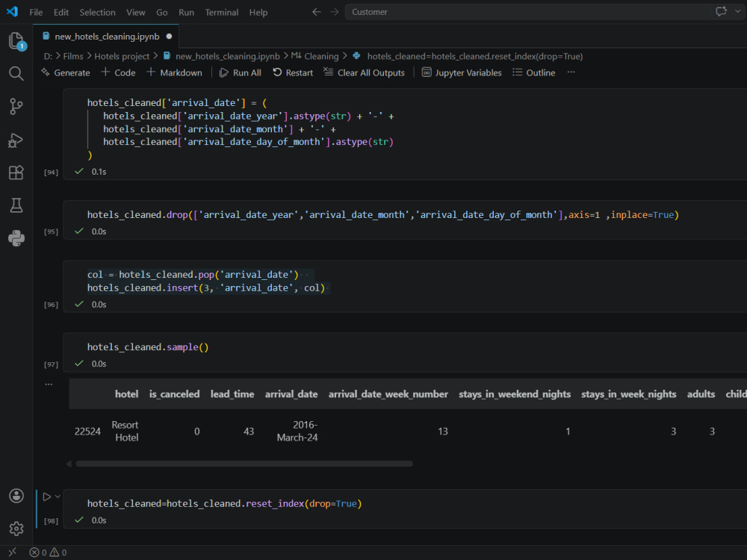Click the arrival_date column header
This screenshot has height=560, width=747.
pyautogui.click(x=291, y=394)
